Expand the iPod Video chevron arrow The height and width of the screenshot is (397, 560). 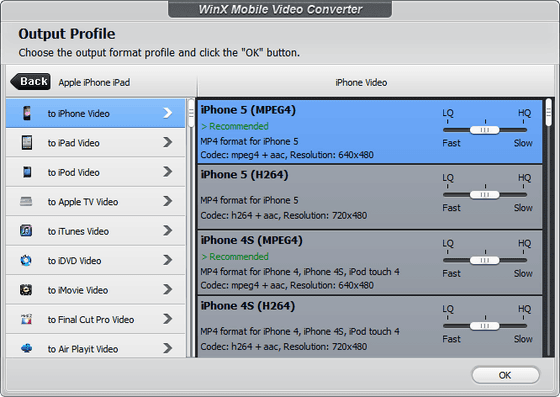click(x=168, y=172)
